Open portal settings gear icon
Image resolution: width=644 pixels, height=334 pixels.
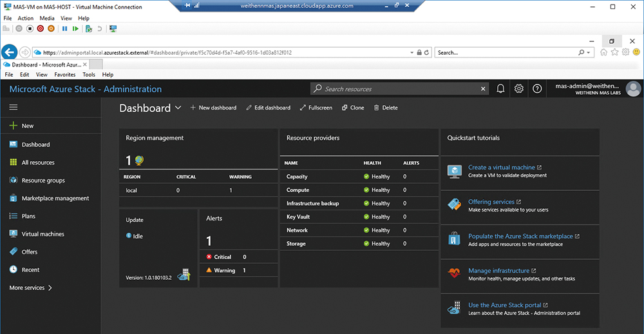(x=518, y=89)
